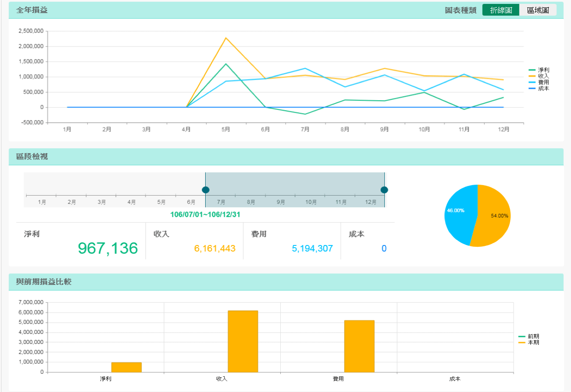Toggle 淨利 series in line chart legend
The height and width of the screenshot is (392, 571).
pos(538,70)
